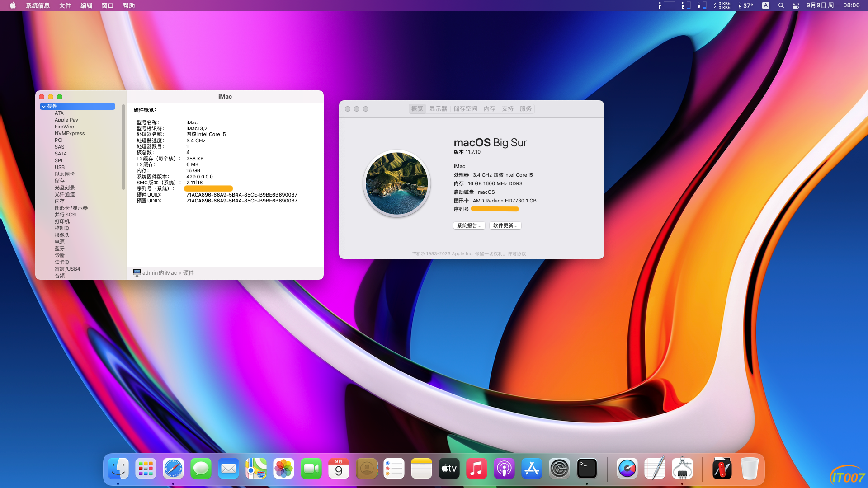This screenshot has width=868, height=488.
Task: Open Podcasts app in Dock
Action: [x=504, y=469]
